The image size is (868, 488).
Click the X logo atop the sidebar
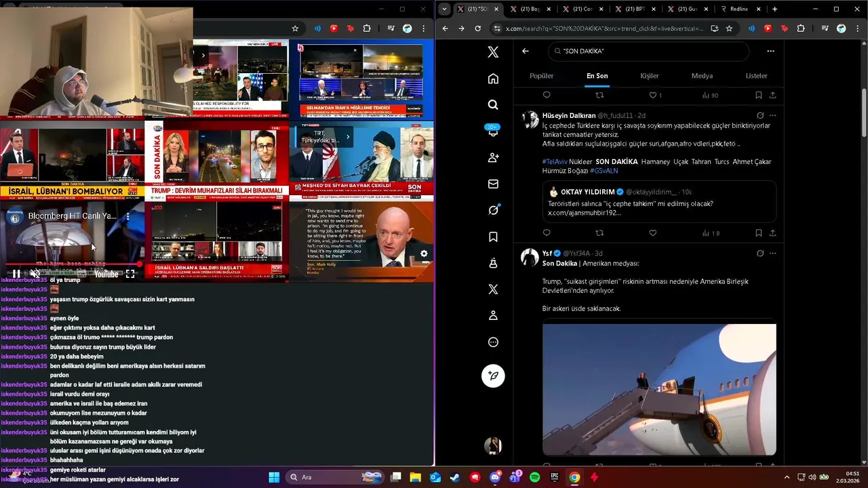pyautogui.click(x=493, y=52)
